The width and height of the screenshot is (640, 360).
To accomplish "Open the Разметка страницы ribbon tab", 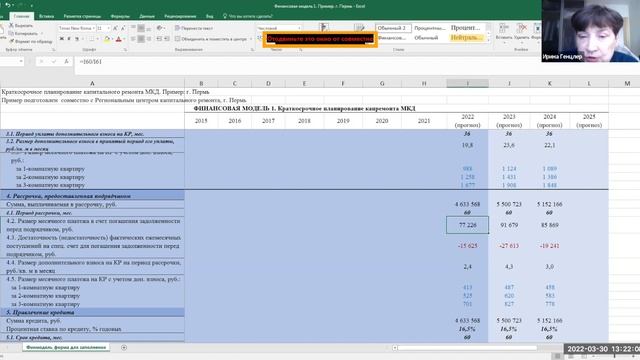I will (82, 16).
